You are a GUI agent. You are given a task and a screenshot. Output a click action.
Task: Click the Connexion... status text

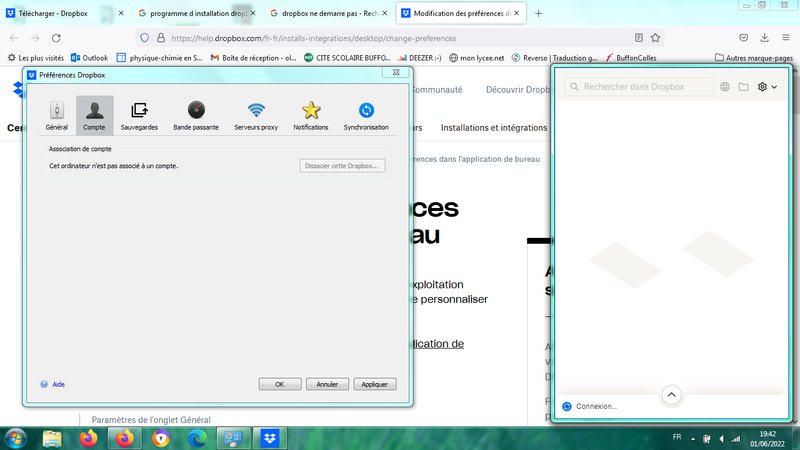tap(596, 406)
